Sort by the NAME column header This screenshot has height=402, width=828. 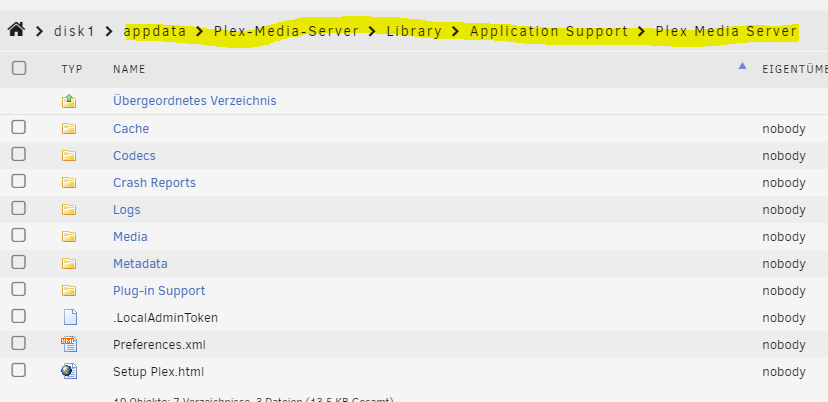click(x=129, y=69)
